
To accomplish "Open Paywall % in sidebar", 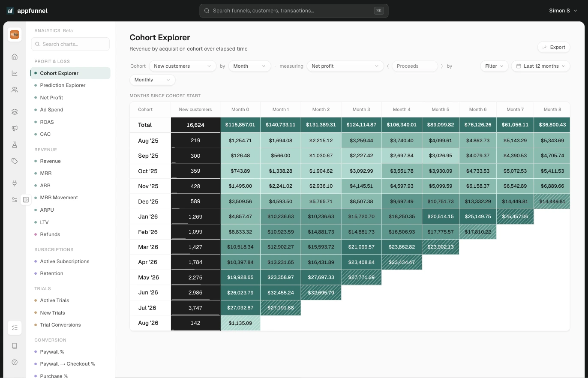I will pos(70,352).
